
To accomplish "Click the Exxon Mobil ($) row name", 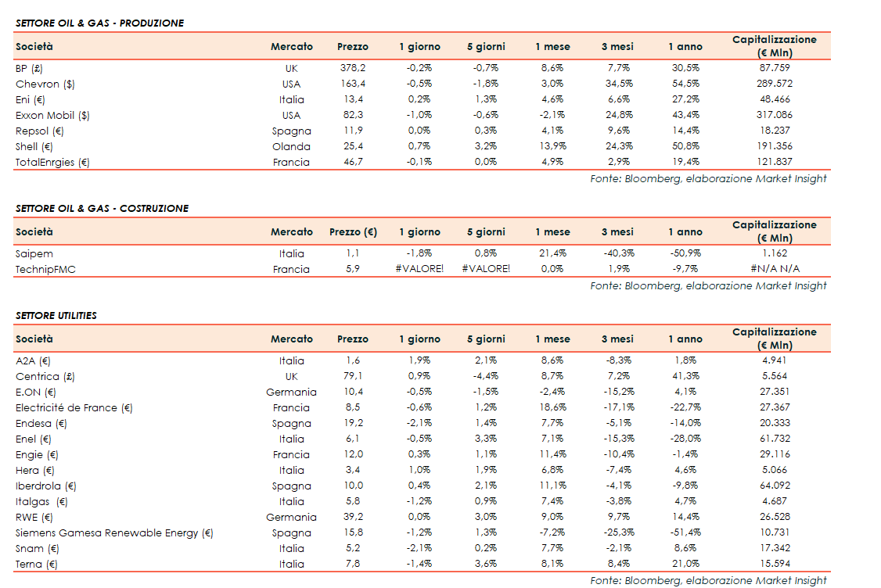I will [52, 115].
